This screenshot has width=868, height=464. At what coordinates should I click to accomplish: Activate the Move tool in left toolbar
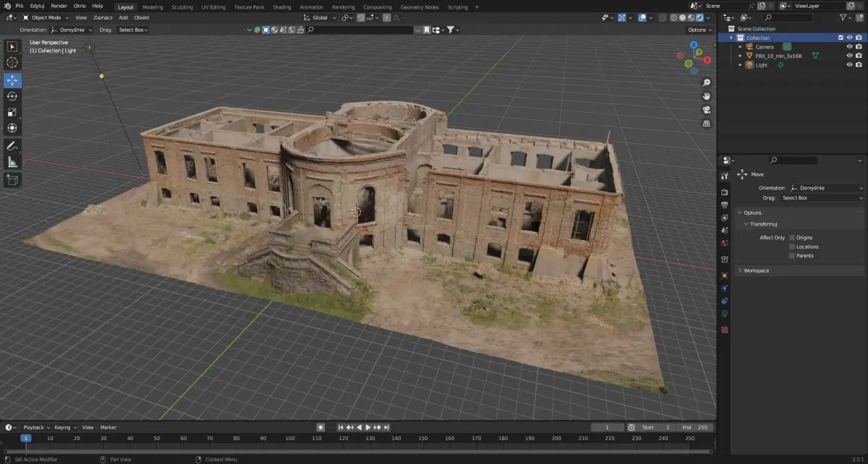12,80
